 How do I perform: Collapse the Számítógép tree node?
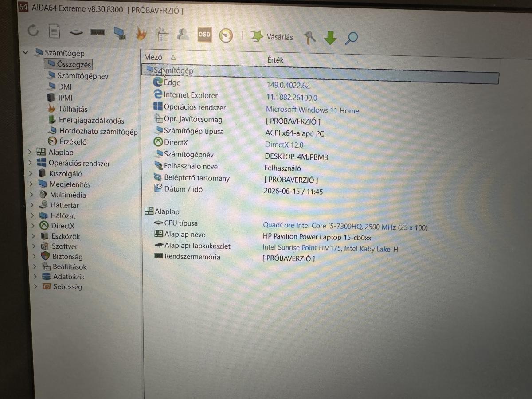[26, 52]
